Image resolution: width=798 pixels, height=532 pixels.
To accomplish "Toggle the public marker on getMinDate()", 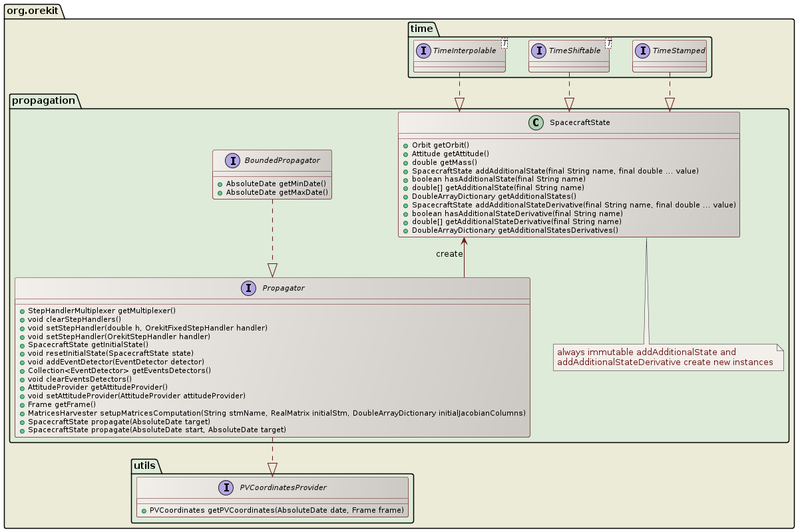I will tap(220, 183).
